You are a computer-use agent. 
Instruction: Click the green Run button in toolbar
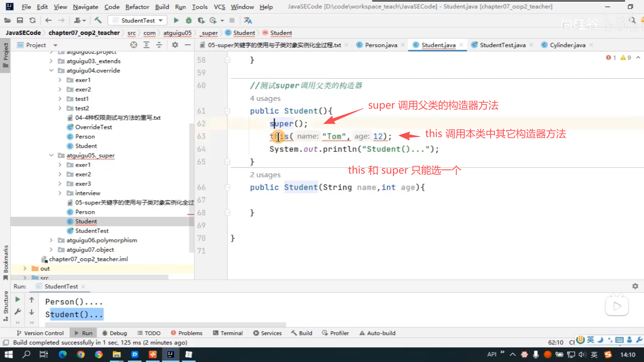pos(176,20)
